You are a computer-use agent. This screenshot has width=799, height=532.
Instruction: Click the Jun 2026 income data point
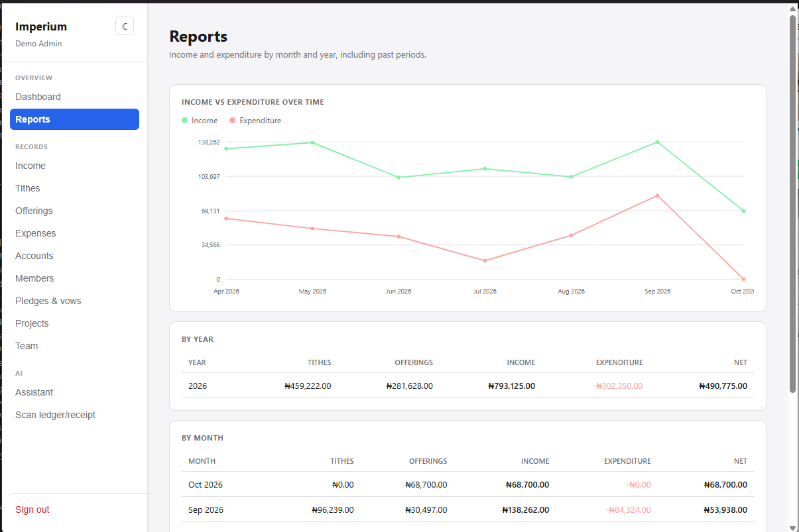tap(399, 177)
